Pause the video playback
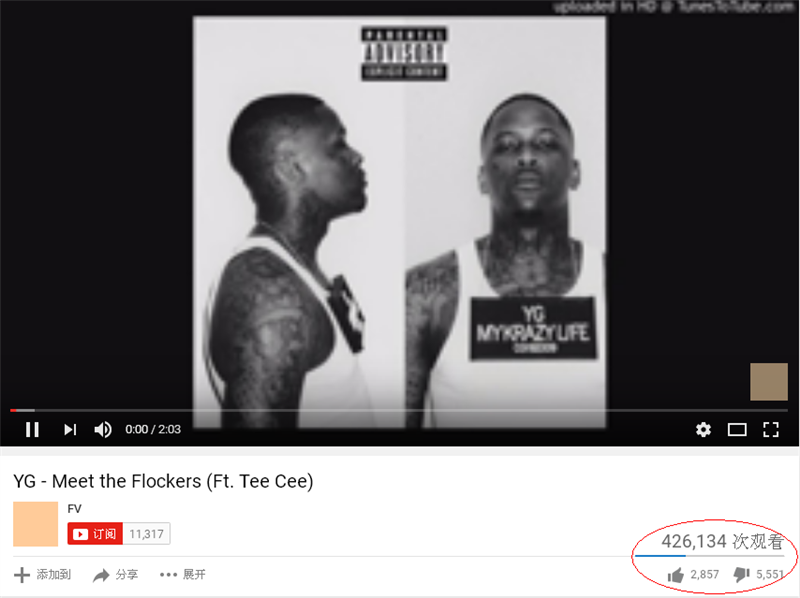Viewport: 800px width, 598px height. point(32,430)
